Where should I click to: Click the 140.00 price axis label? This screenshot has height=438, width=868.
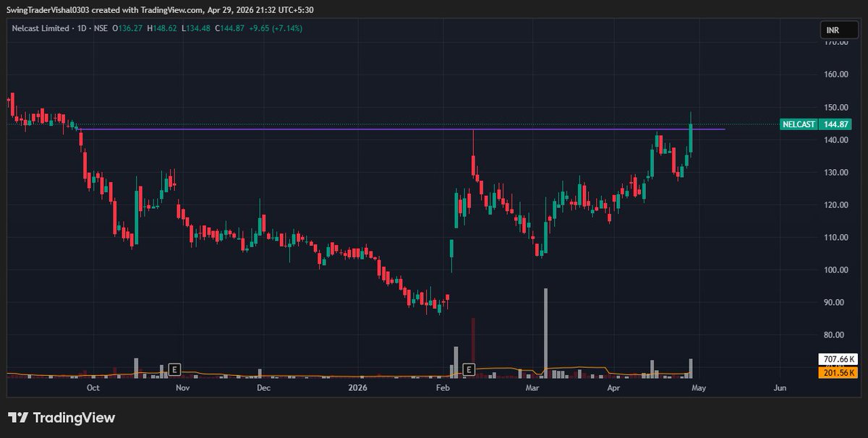coord(836,139)
